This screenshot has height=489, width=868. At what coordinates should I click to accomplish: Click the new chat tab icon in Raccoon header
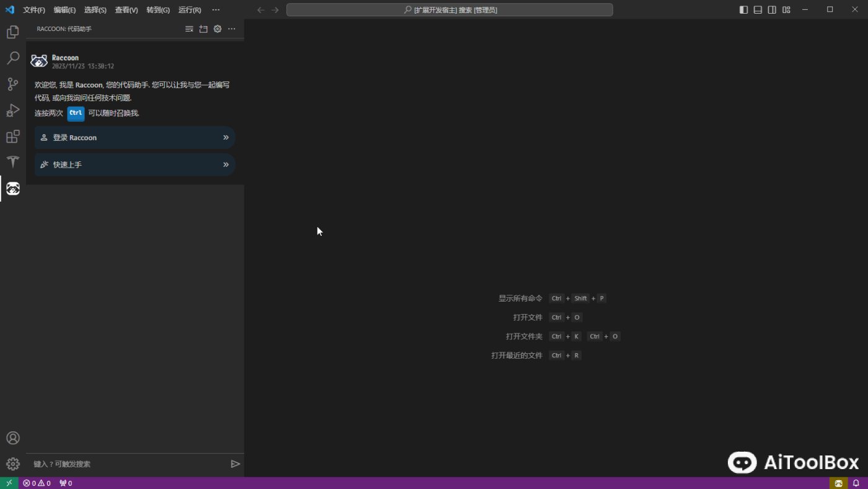click(203, 29)
